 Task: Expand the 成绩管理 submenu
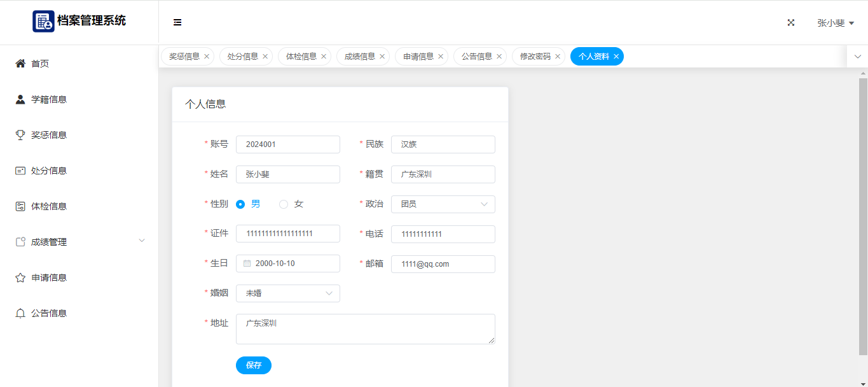(141, 241)
